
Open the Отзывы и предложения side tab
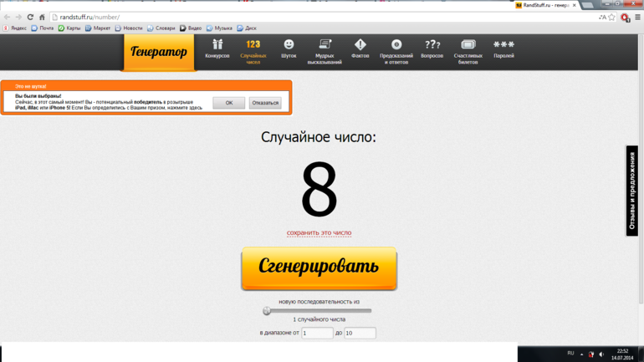[632, 191]
